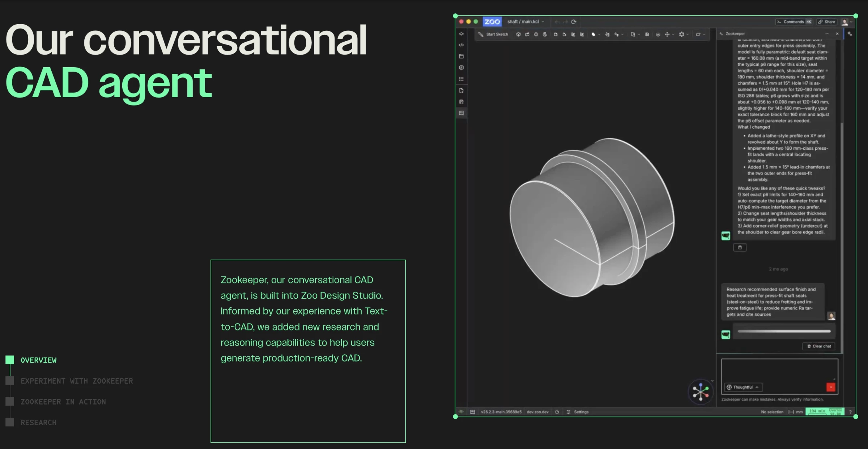Click the 3D orientation gizmo
The width and height of the screenshot is (868, 449).
[701, 392]
